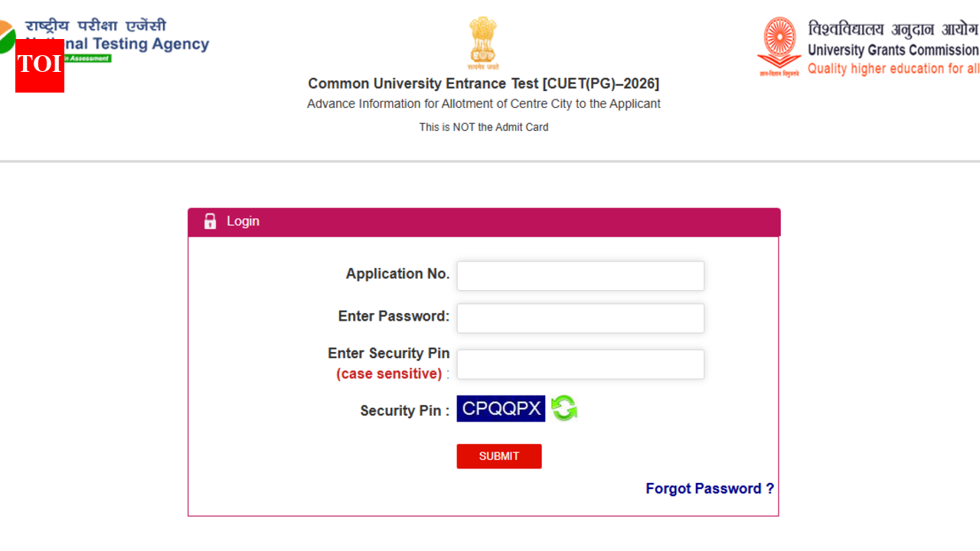Click the Application No. input field
This screenshot has height=551, width=980.
[x=580, y=275]
